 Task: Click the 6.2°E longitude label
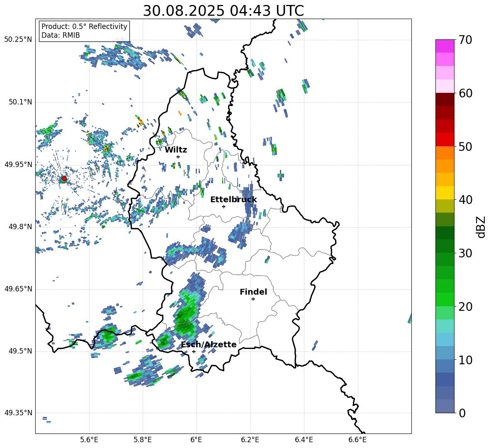[x=250, y=440]
